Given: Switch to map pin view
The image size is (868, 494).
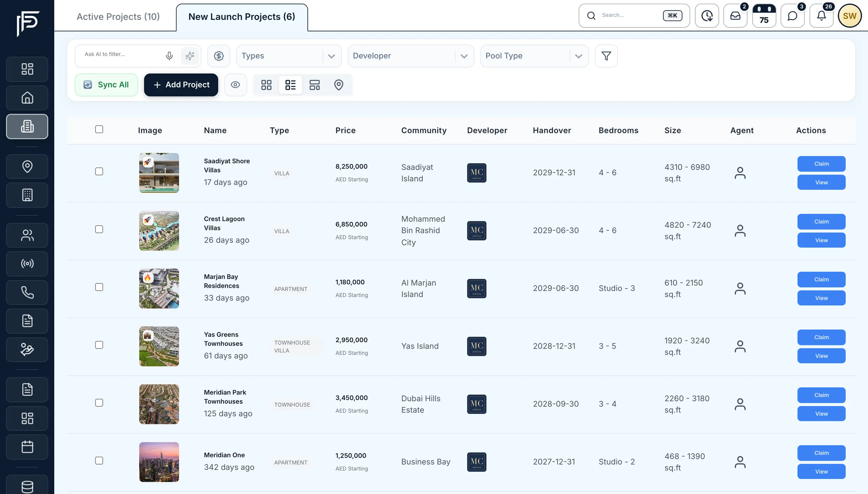Looking at the screenshot, I should point(339,85).
